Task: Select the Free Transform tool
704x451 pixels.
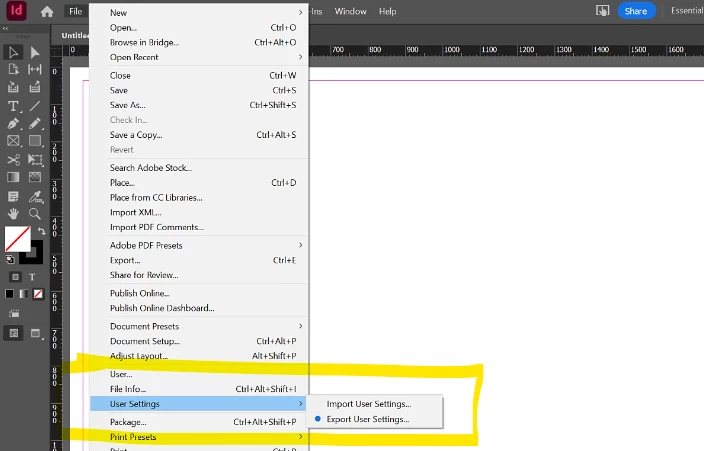Action: [35, 159]
